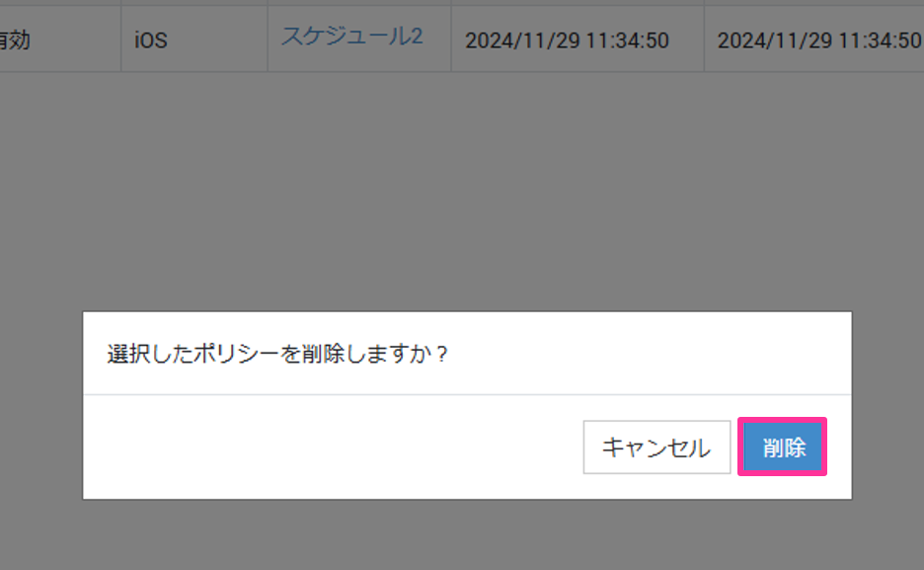The image size is (924, 570).
Task: Click the blank dialog space right of the message
Action: coord(651,354)
